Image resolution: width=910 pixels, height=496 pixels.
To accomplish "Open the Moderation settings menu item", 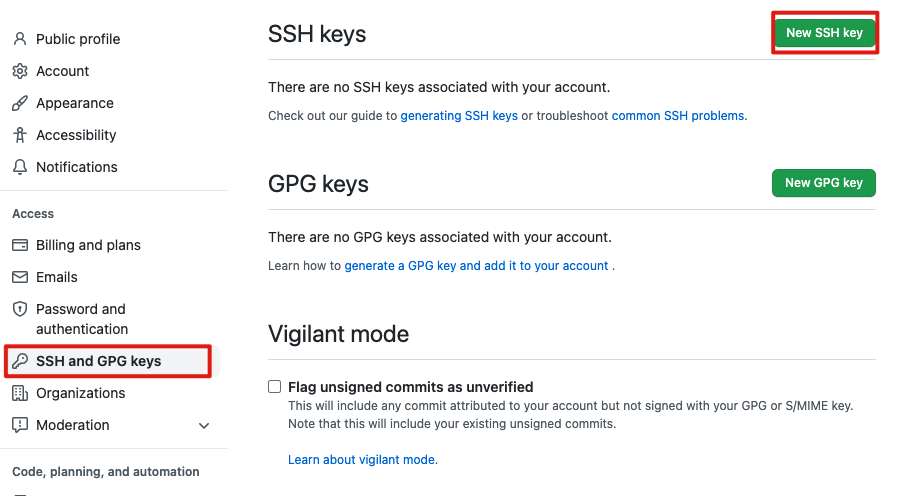I will point(72,425).
